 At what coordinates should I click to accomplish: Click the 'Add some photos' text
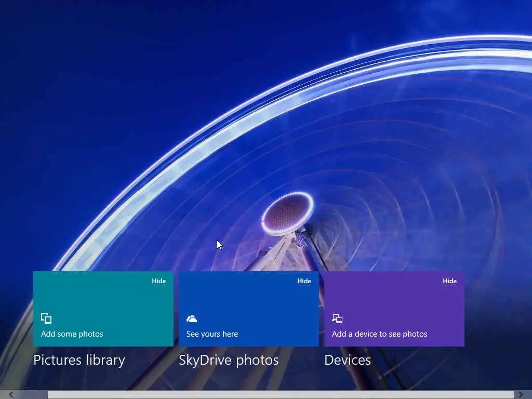pos(72,334)
